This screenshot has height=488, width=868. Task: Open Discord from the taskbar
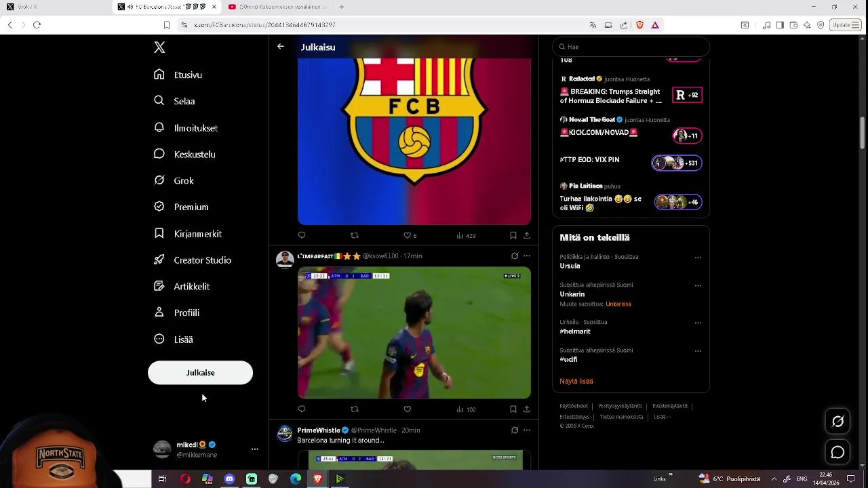coord(229,479)
